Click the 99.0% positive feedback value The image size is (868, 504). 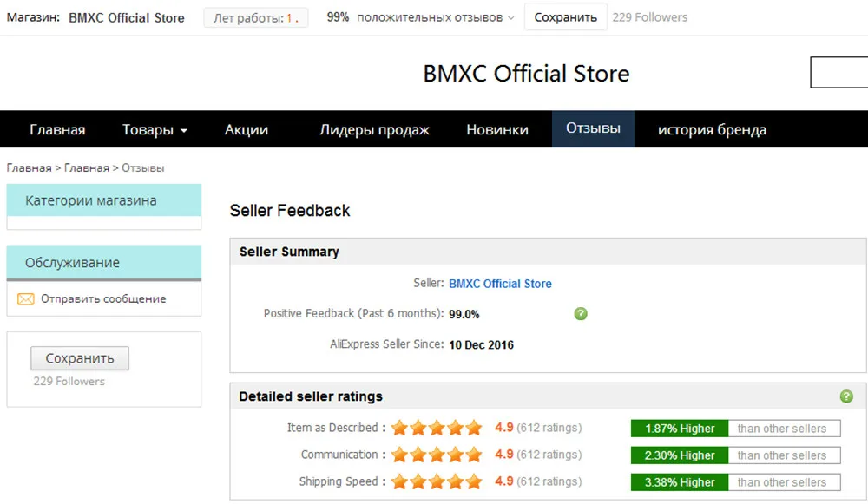click(x=464, y=314)
